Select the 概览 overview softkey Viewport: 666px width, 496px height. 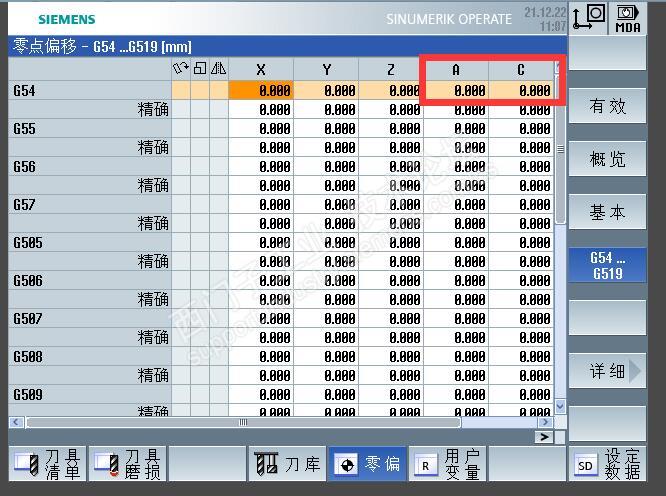(607, 159)
